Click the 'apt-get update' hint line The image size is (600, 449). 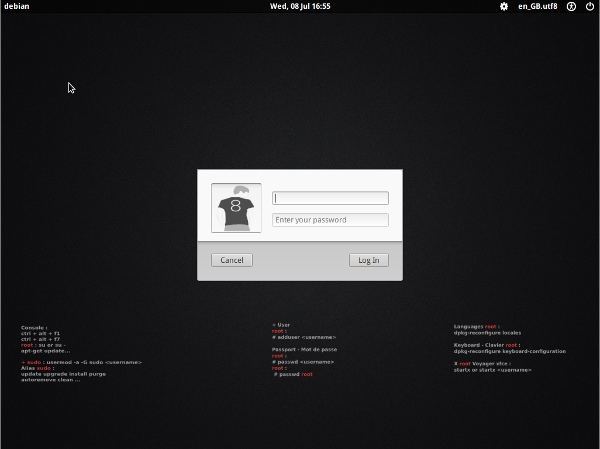[x=44, y=351]
